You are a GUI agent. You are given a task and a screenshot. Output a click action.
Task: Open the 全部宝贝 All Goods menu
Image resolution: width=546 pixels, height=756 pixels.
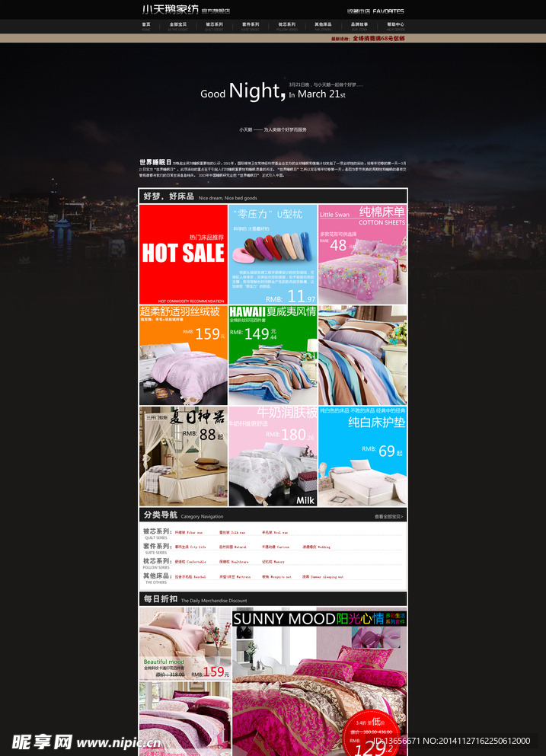pyautogui.click(x=178, y=25)
